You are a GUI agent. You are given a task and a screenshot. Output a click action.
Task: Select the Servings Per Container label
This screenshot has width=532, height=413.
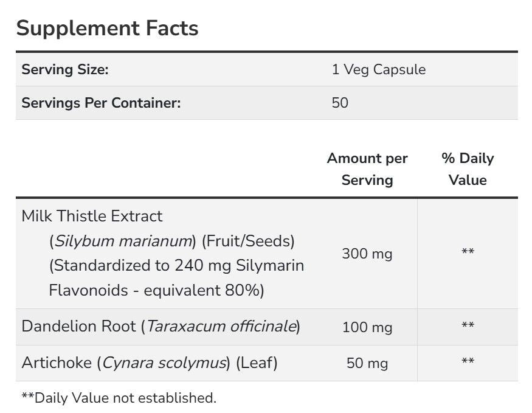pos(101,103)
